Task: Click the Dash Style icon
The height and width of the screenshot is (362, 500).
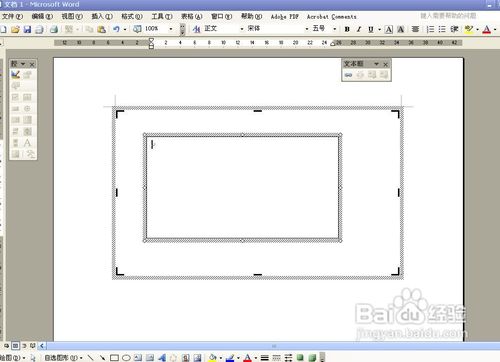Action: (x=276, y=358)
